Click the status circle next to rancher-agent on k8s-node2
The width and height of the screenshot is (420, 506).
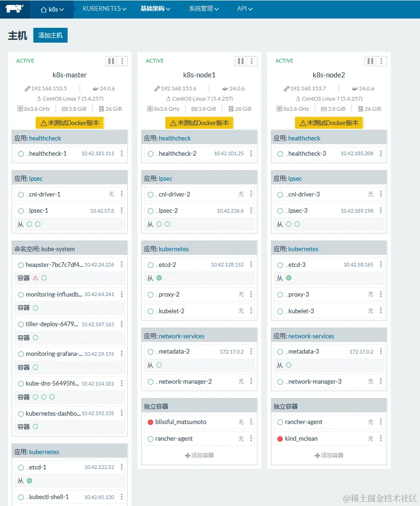(280, 422)
